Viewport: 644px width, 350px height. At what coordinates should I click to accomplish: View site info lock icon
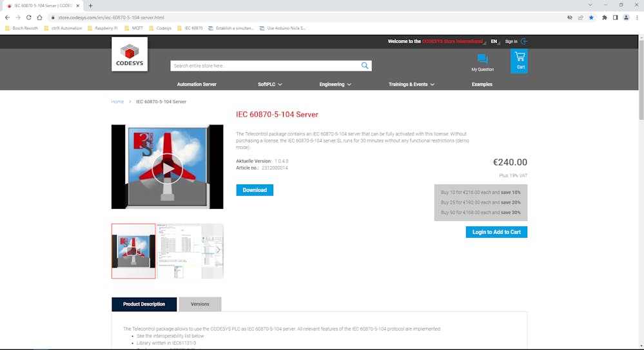tap(53, 17)
